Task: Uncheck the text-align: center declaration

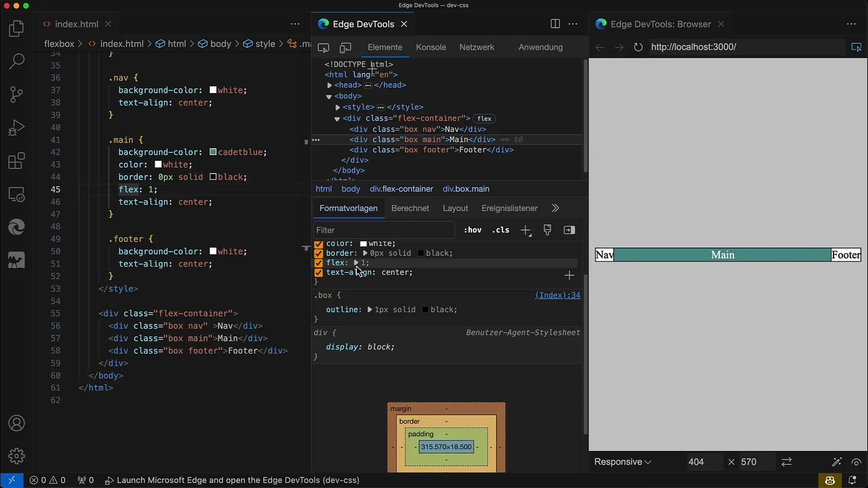Action: pos(318,272)
